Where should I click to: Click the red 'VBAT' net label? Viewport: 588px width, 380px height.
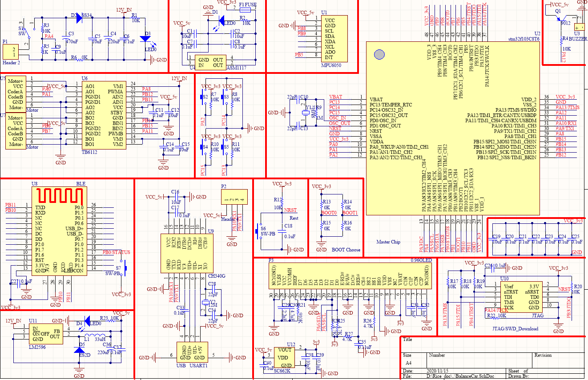336,97
